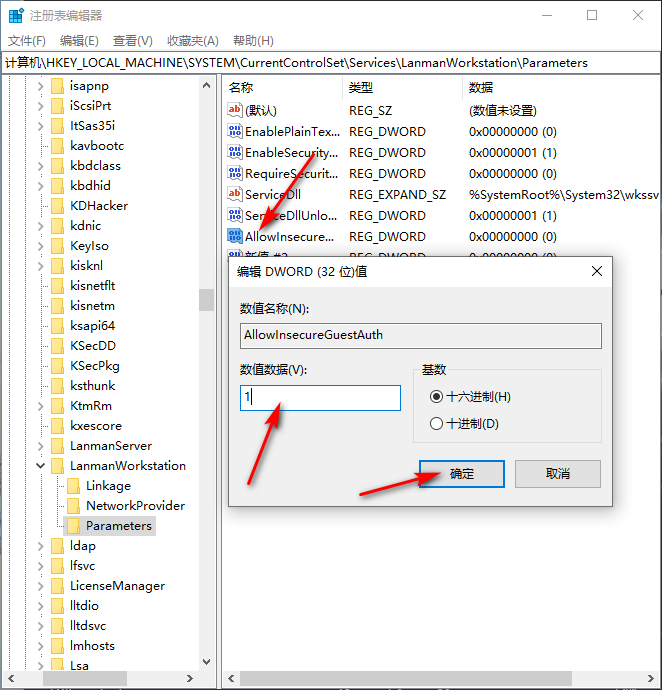Click the DWORD icon beside EnablePlainTextPassword value
This screenshot has height=690, width=662.
pos(236,131)
